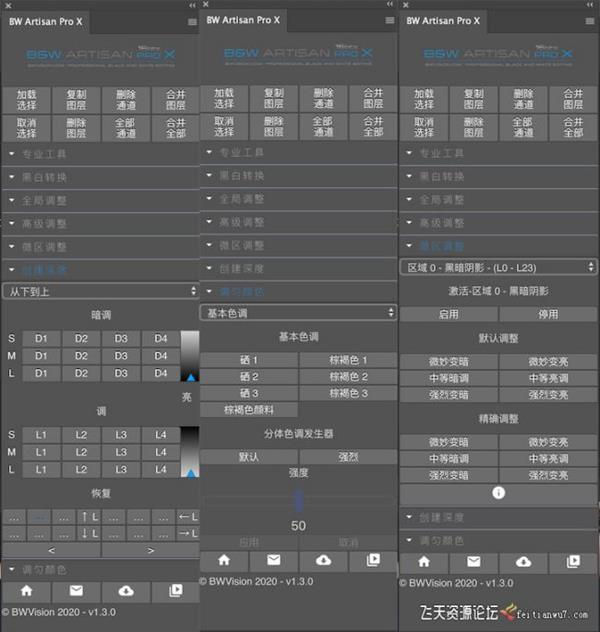Viewport: 600px width, 632px height.
Task: Expand the 微区调整 section in the middle panel
Action: click(x=298, y=245)
